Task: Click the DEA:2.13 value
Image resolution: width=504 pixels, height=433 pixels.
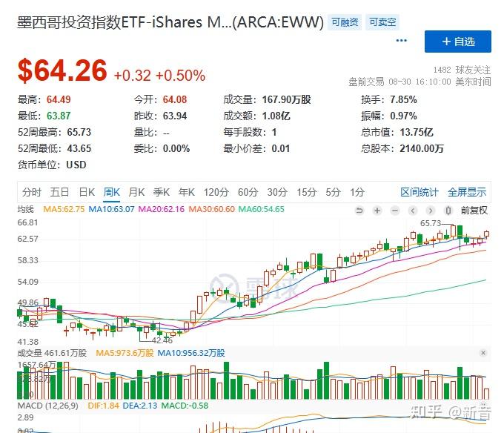Action: click(x=140, y=406)
